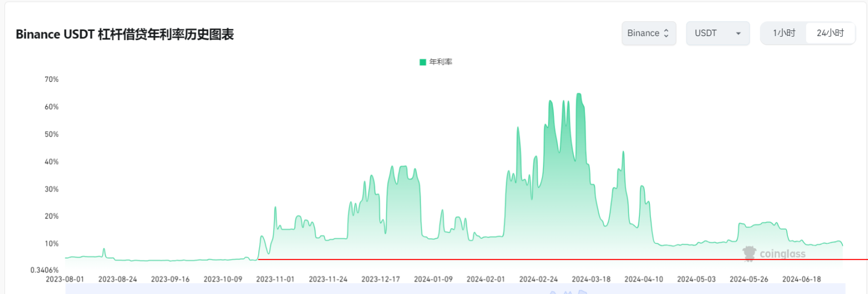This screenshot has height=294, width=868.
Task: Open the Binance exchange dropdown
Action: pyautogui.click(x=649, y=33)
